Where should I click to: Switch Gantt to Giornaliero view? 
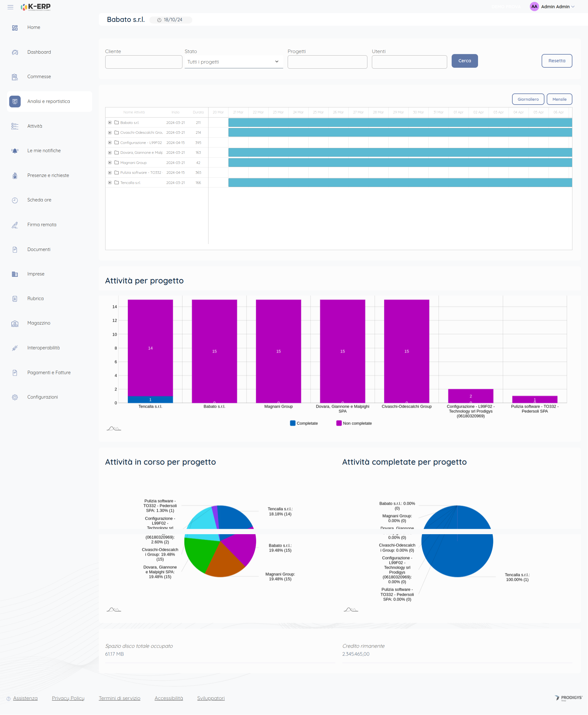(x=528, y=99)
